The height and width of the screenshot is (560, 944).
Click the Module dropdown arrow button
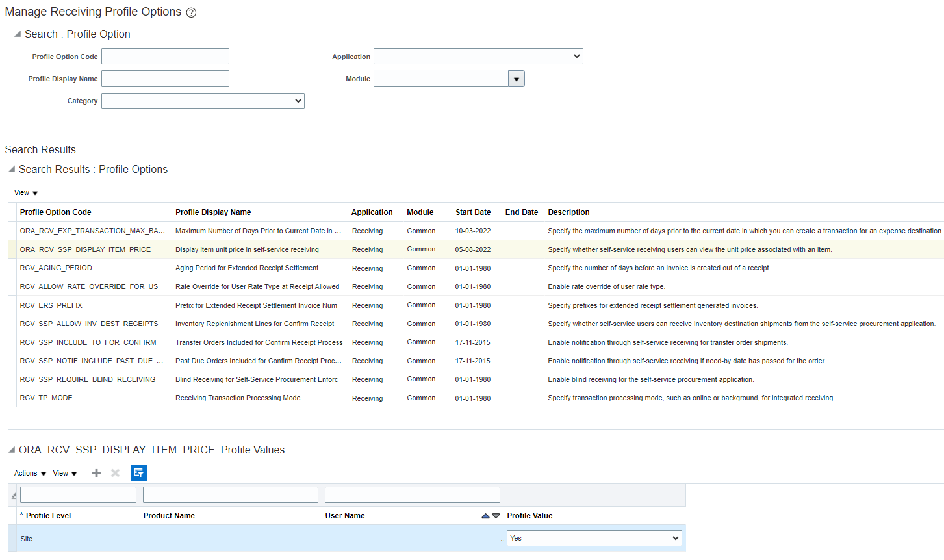pyautogui.click(x=516, y=78)
